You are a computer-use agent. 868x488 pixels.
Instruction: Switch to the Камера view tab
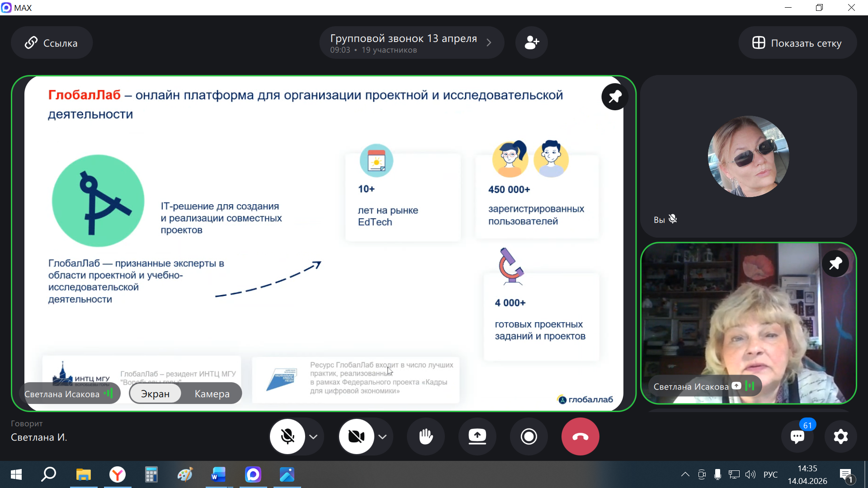pyautogui.click(x=212, y=394)
